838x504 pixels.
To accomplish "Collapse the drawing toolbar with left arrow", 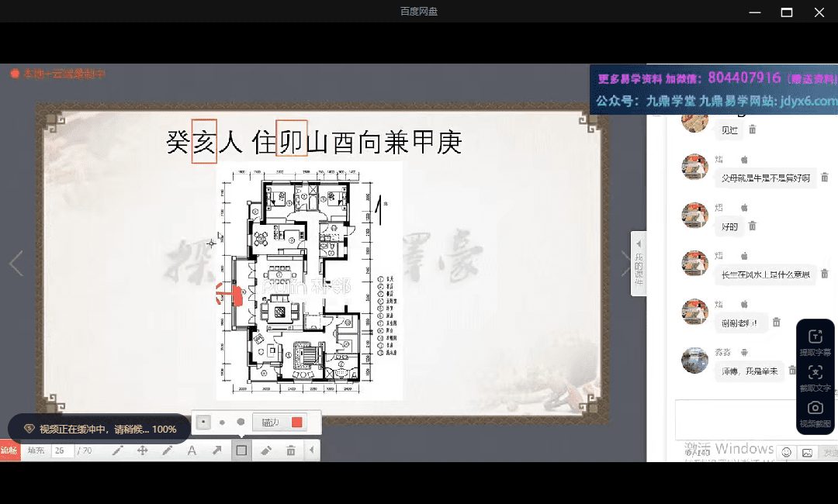I will [x=312, y=450].
